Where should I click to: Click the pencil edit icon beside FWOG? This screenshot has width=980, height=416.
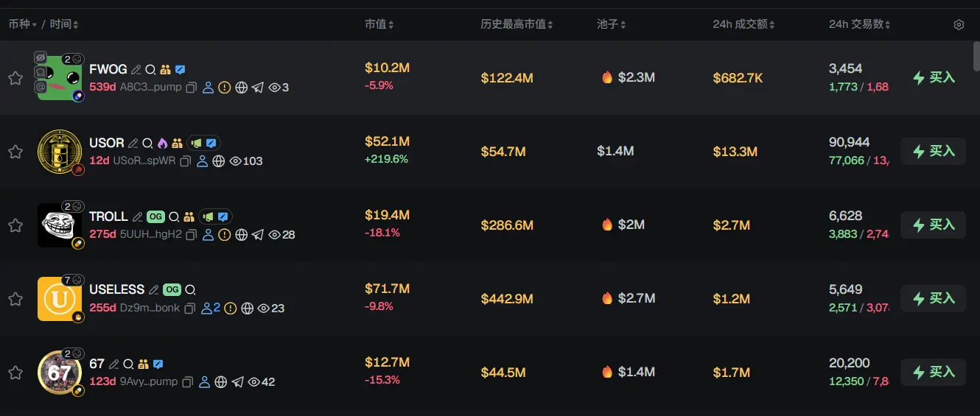(x=136, y=70)
